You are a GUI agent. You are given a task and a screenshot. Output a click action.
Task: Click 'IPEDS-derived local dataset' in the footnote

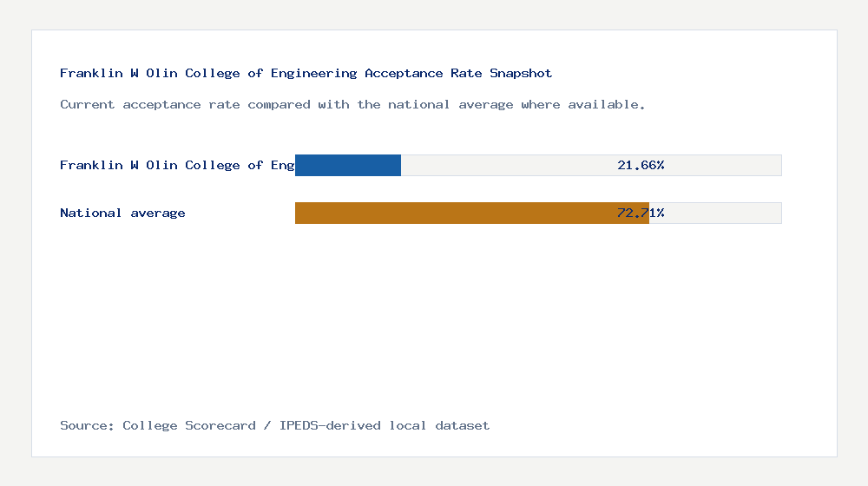(x=385, y=425)
